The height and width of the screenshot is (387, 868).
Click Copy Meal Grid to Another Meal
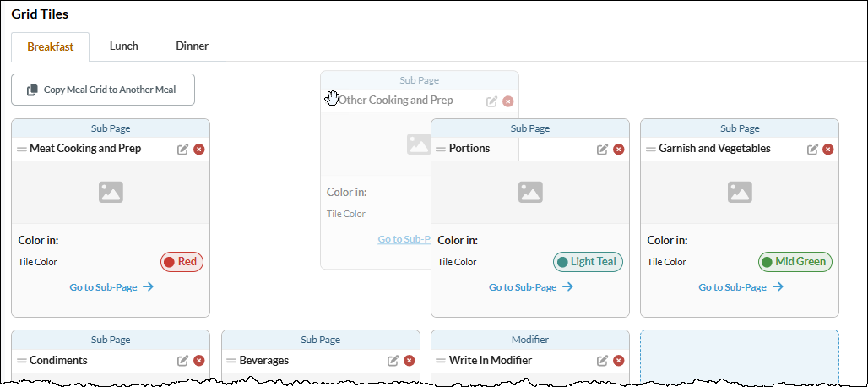[103, 90]
